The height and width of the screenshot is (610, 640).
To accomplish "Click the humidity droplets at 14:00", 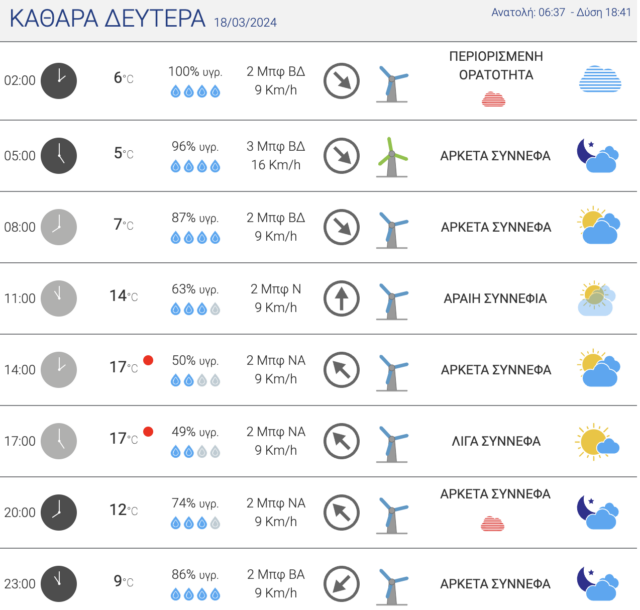I will pyautogui.click(x=195, y=380).
